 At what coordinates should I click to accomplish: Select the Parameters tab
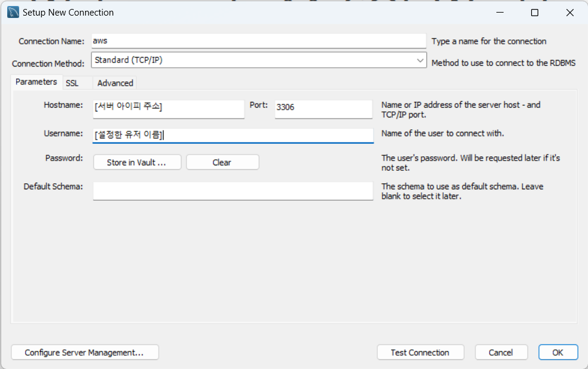(x=35, y=81)
